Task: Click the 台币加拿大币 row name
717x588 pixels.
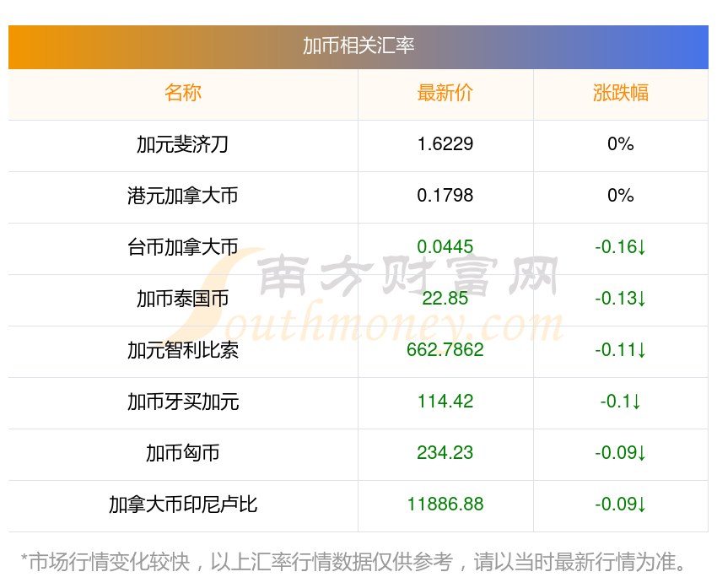Action: 183,247
